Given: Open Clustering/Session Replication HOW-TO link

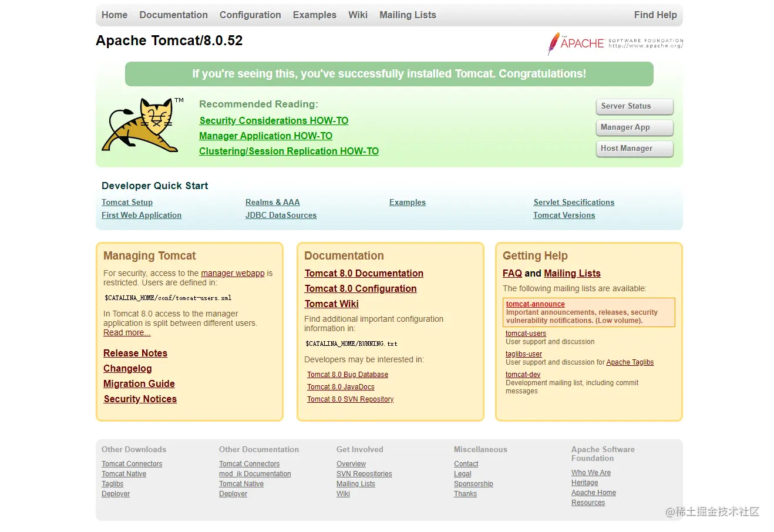Looking at the screenshot, I should point(289,151).
